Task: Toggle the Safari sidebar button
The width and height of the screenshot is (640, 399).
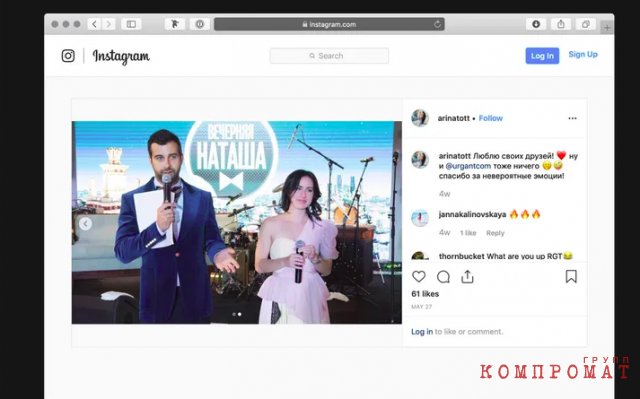Action: click(x=131, y=24)
